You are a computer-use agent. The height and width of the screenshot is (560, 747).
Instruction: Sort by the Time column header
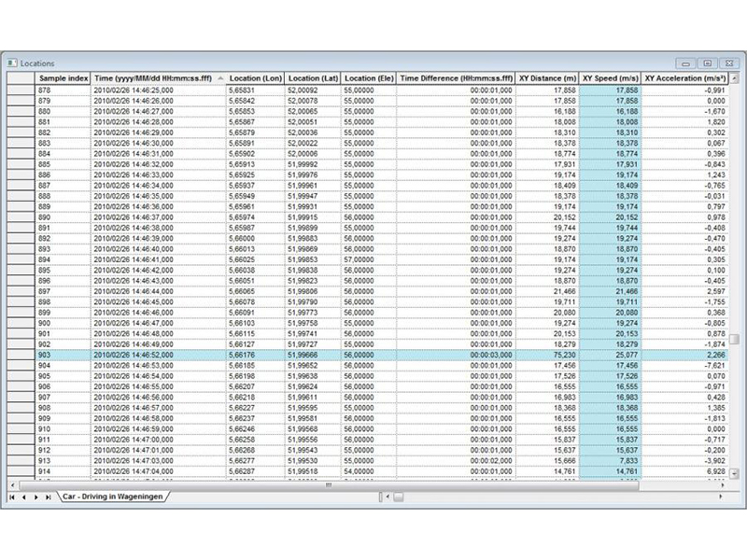[155, 78]
